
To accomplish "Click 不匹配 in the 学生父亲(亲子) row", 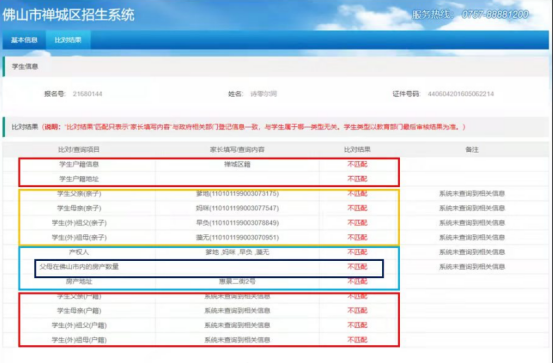I will click(x=357, y=194).
